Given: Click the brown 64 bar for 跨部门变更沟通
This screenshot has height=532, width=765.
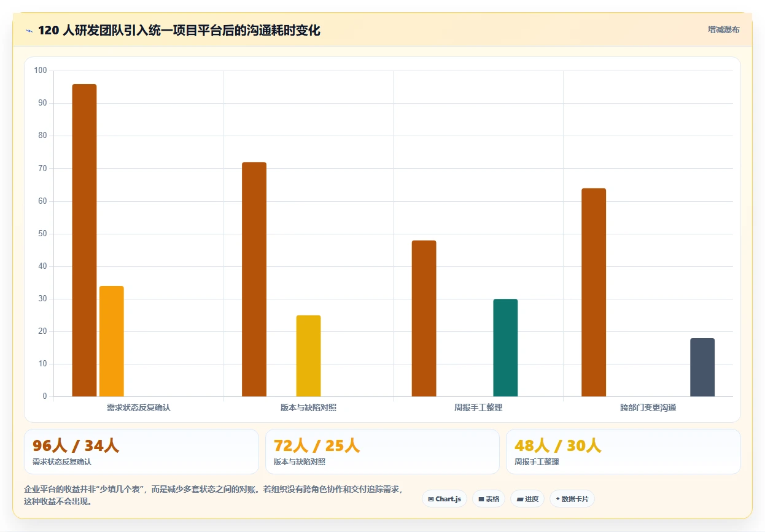Looking at the screenshot, I should (594, 292).
